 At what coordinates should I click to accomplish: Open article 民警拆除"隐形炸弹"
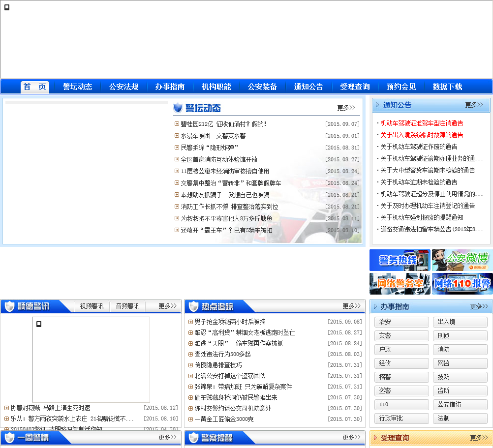210,148
